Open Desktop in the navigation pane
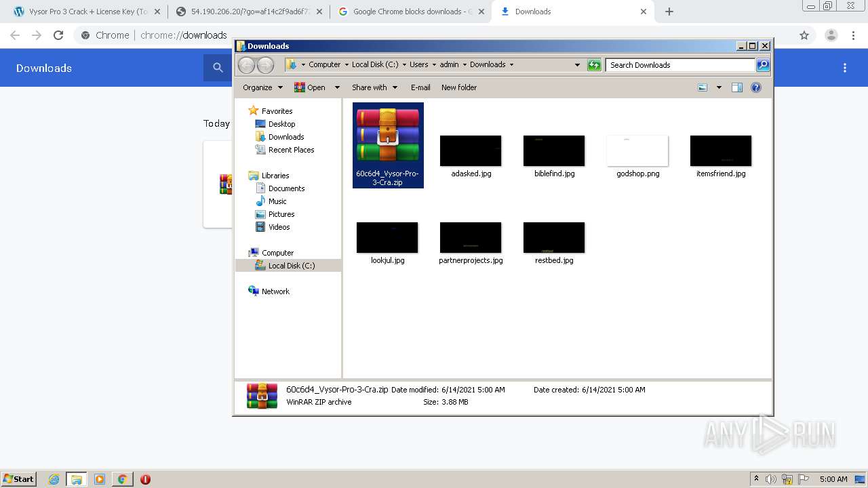The height and width of the screenshot is (488, 868). coord(281,124)
